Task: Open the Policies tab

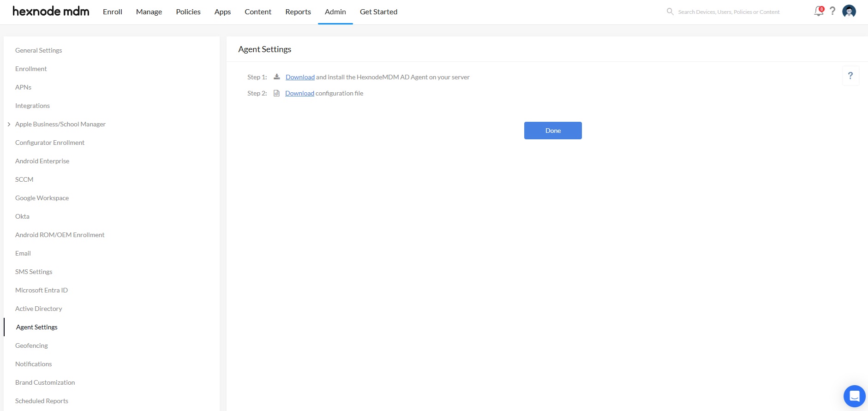Action: coord(188,12)
